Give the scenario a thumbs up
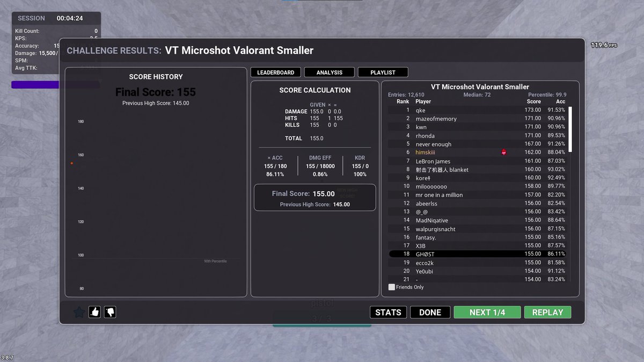The image size is (644, 362). (95, 312)
